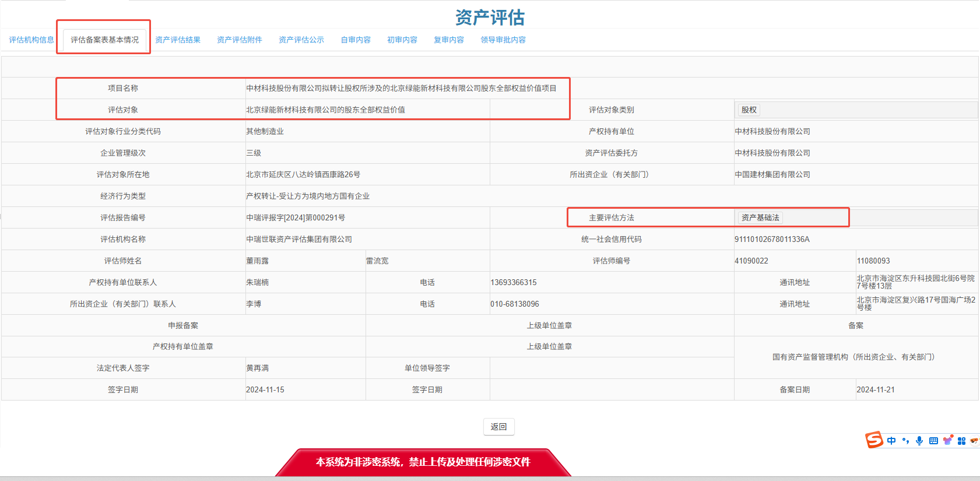Viewport: 980px width, 481px height.
Task: Show the 领导审批内容 tab
Action: tap(503, 40)
